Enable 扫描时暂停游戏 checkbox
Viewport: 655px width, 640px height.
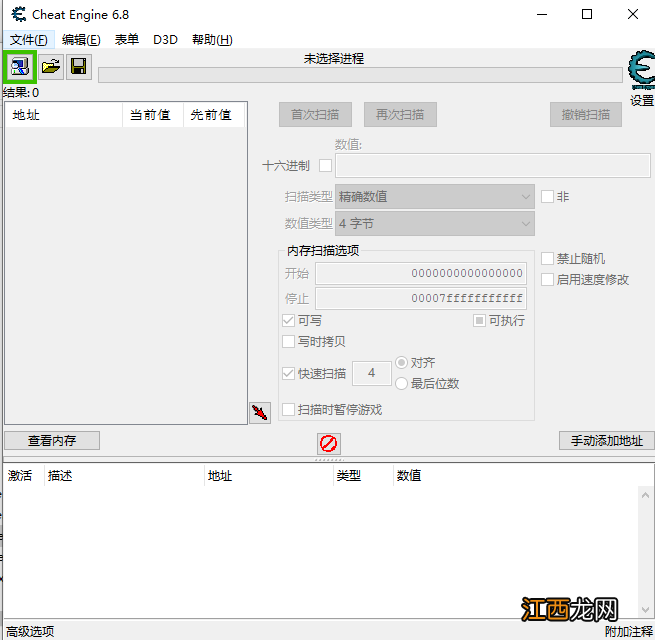288,409
